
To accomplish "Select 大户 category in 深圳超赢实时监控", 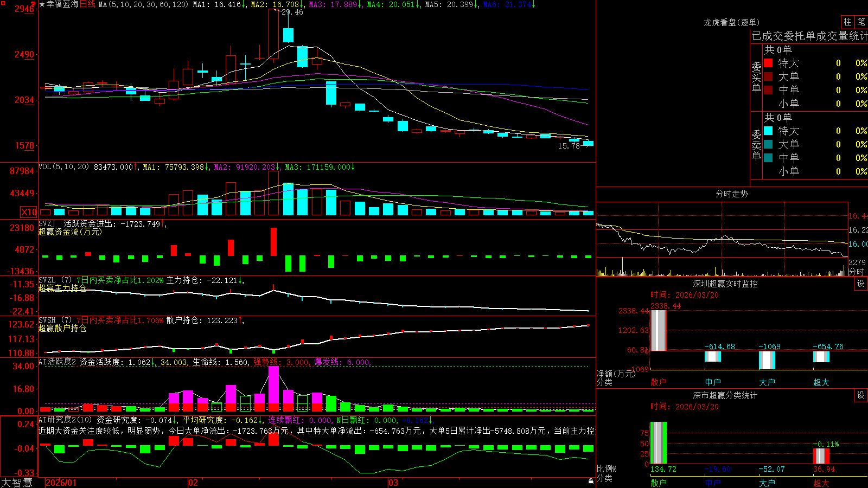I will tap(767, 382).
